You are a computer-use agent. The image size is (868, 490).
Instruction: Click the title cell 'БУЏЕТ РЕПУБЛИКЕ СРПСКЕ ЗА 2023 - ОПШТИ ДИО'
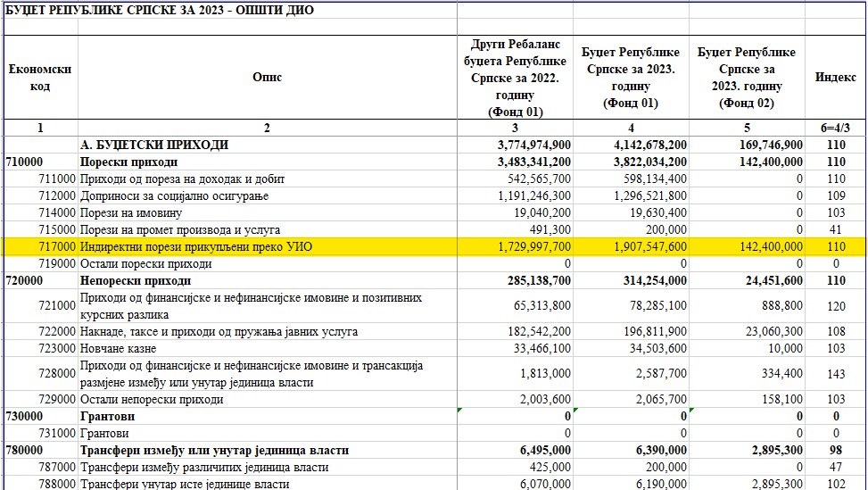[161, 11]
